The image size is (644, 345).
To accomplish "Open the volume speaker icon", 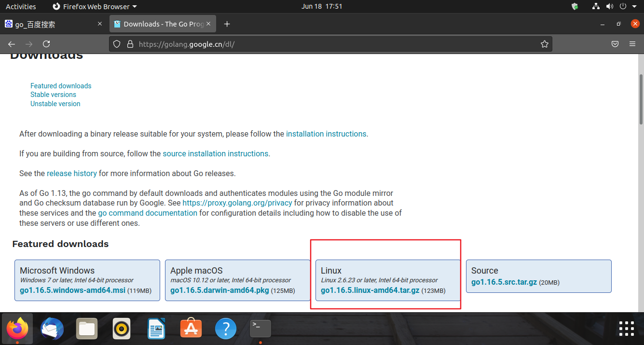I will click(x=610, y=6).
